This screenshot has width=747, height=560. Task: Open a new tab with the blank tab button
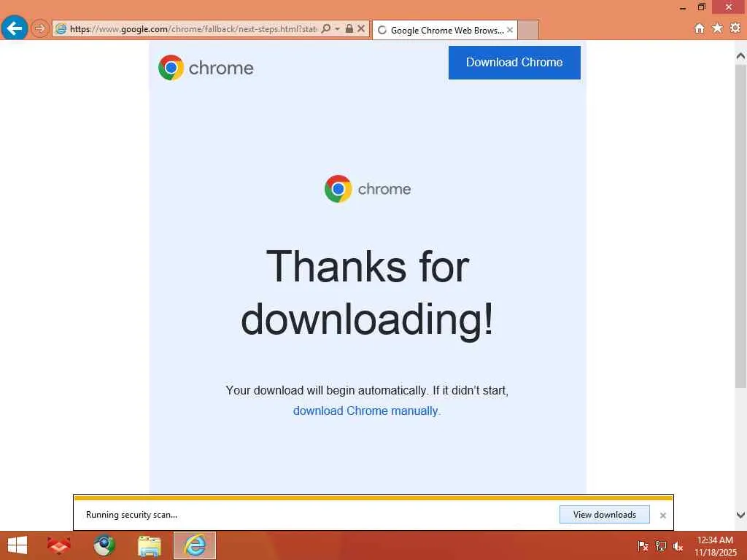click(528, 30)
